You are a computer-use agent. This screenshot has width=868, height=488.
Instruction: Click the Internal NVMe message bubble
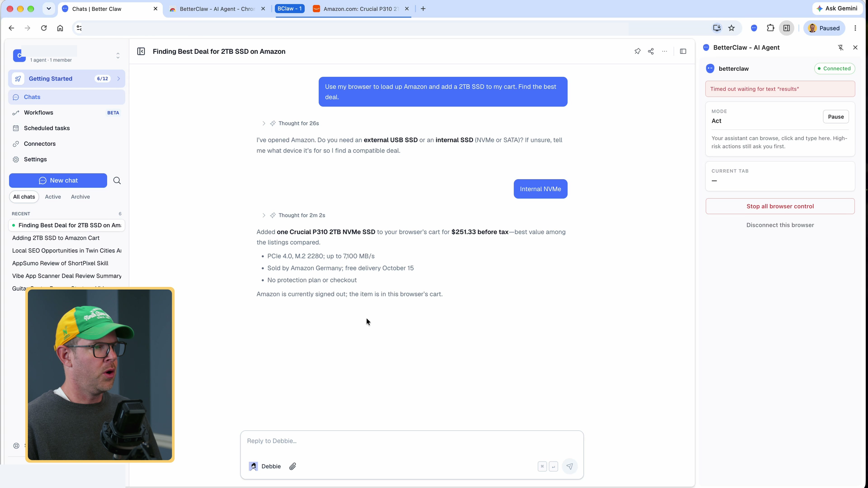(x=540, y=189)
